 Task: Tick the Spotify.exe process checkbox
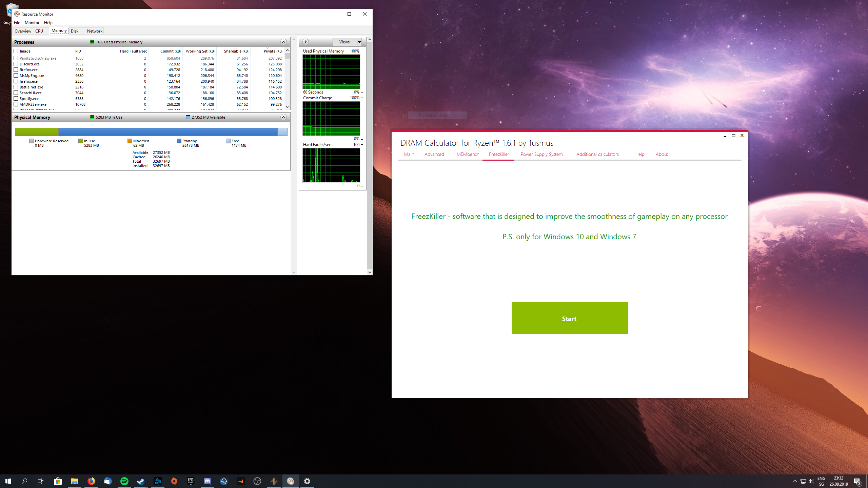point(16,99)
